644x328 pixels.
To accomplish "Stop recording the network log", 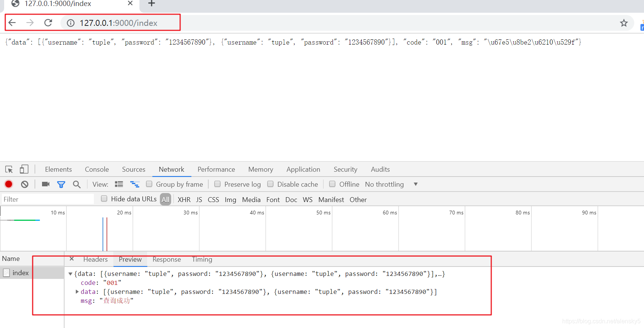I will (x=9, y=184).
